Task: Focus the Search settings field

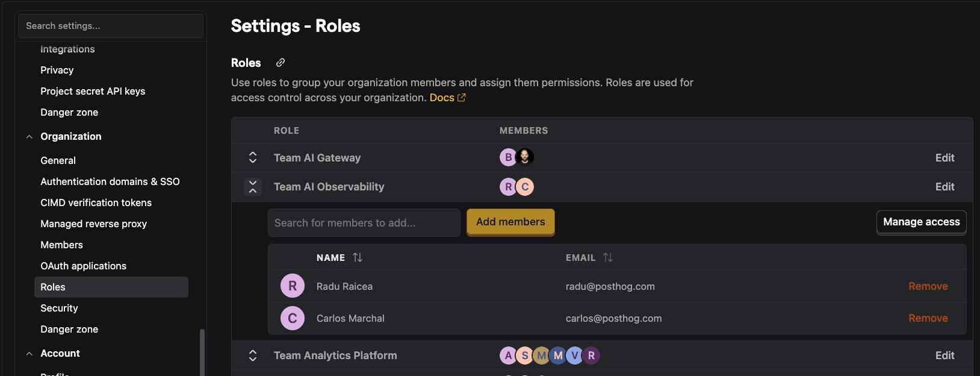Action: (111, 26)
